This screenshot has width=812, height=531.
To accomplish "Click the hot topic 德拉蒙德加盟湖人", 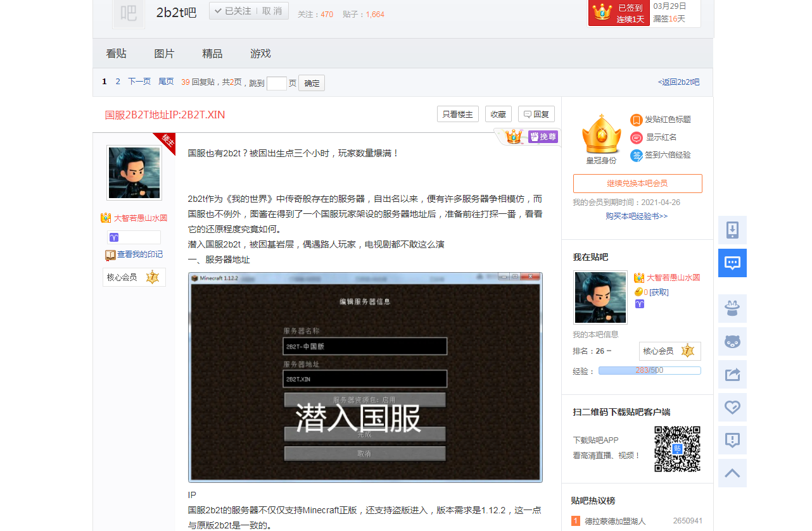I will tap(615, 521).
